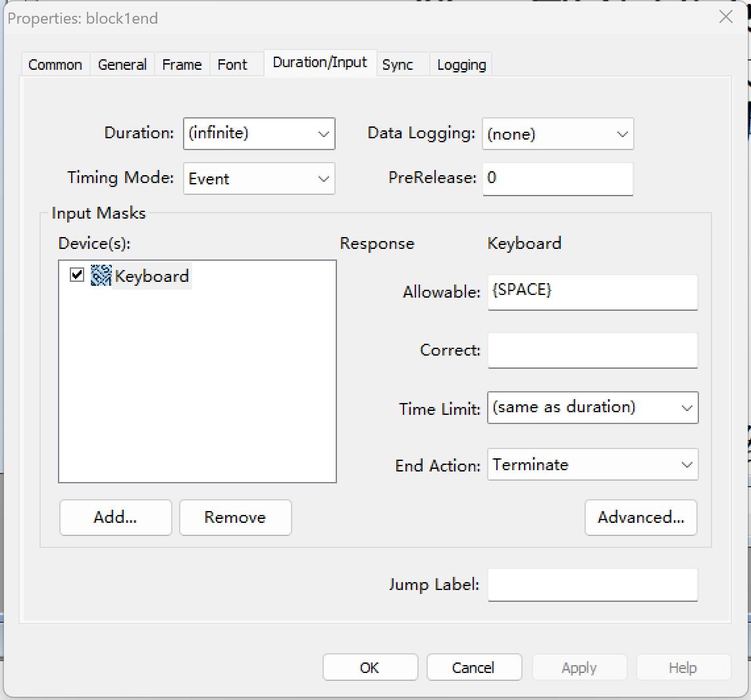This screenshot has width=751, height=700.
Task: Click the Keyboard device icon
Action: click(101, 275)
